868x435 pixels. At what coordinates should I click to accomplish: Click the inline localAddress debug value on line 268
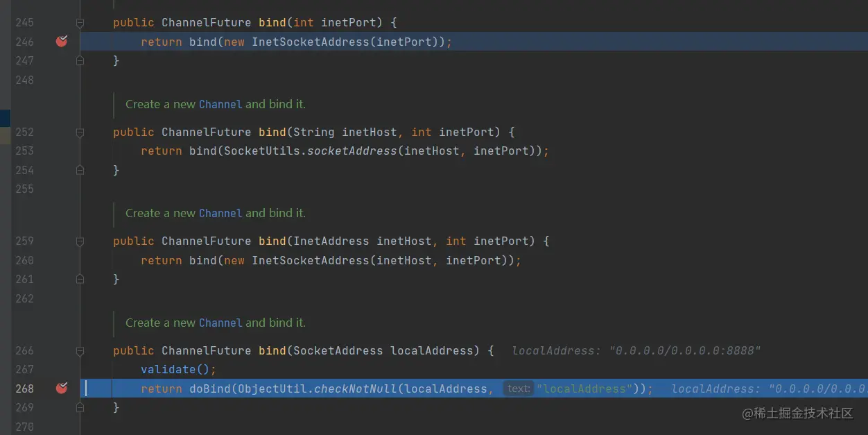[x=770, y=389]
